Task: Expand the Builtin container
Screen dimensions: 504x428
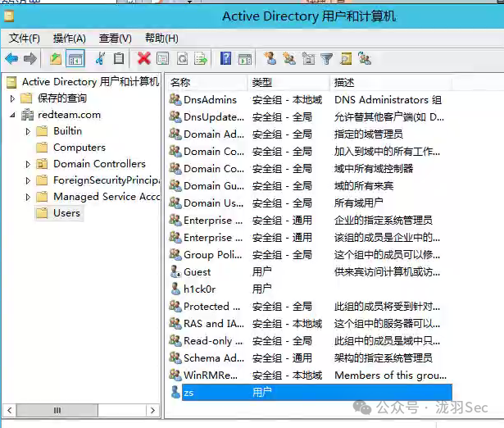Action: click(x=28, y=131)
